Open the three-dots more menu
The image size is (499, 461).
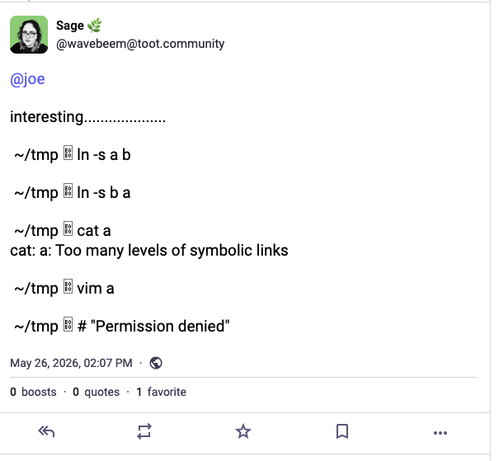click(x=440, y=433)
